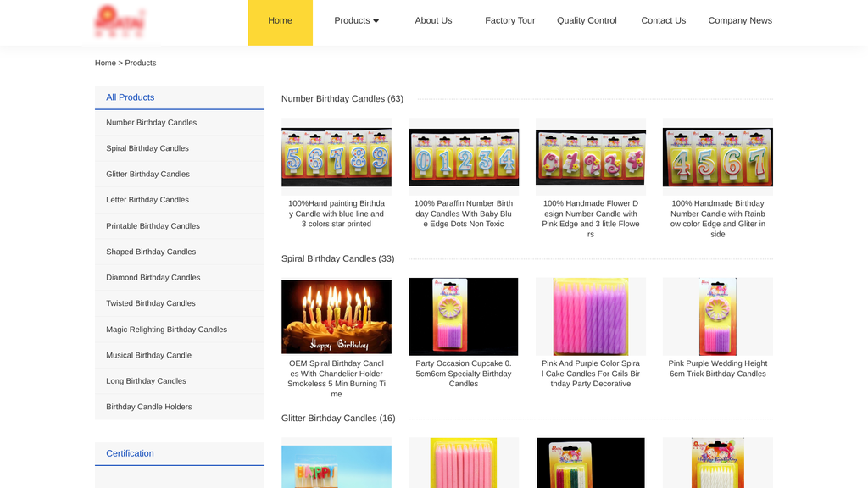View the multicolor candles on black background image

[591, 463]
